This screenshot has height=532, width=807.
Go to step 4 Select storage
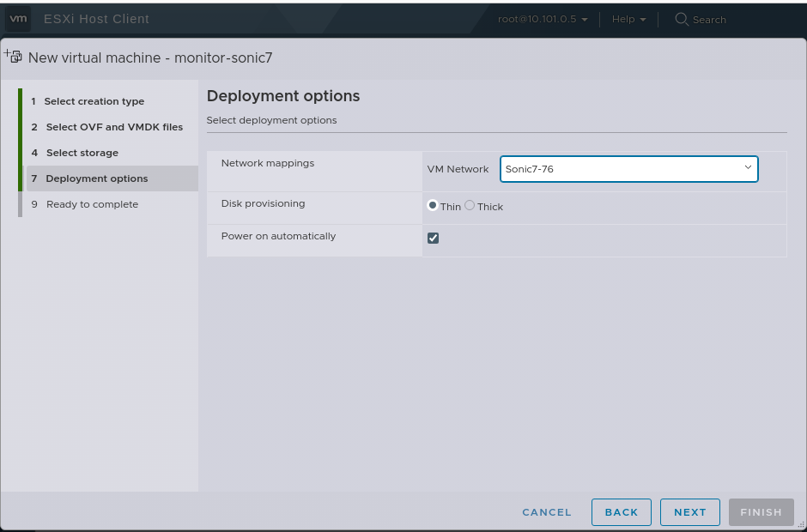pyautogui.click(x=82, y=153)
